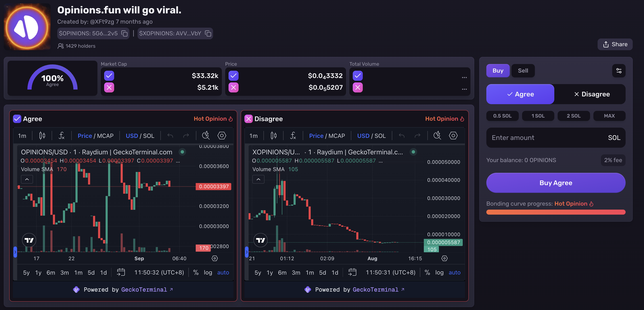
Task: Open candle chart style in Agree chart
Action: coord(42,136)
